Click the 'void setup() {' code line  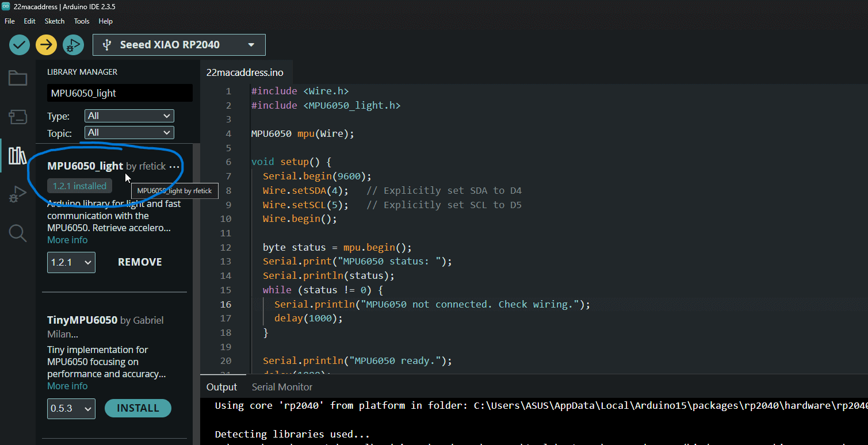[x=291, y=162]
